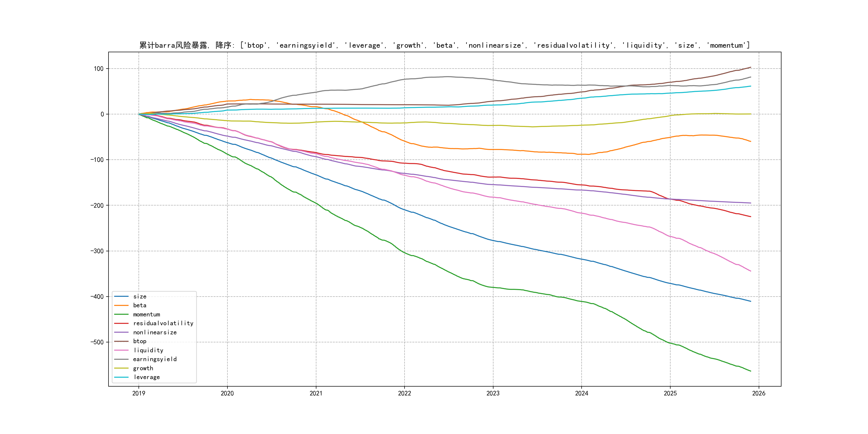Click the orange beta legend line sample

[x=121, y=305]
